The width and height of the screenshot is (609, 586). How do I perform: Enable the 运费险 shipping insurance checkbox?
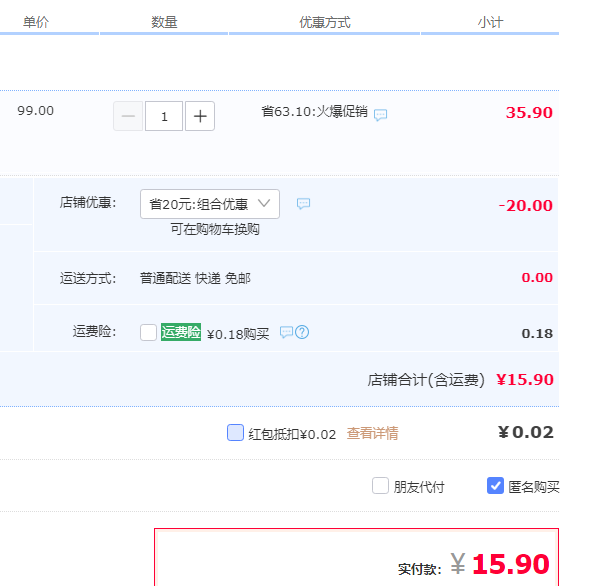coord(148,333)
